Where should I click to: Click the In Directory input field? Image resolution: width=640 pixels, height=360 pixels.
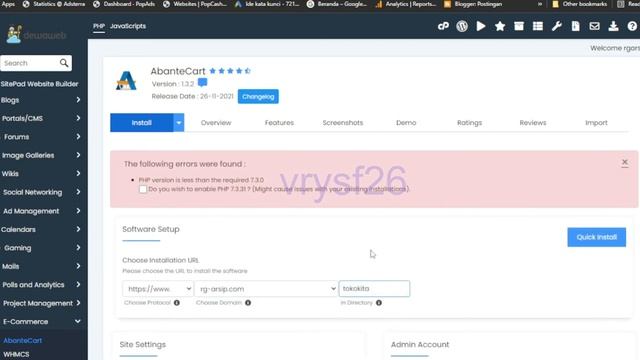click(374, 289)
